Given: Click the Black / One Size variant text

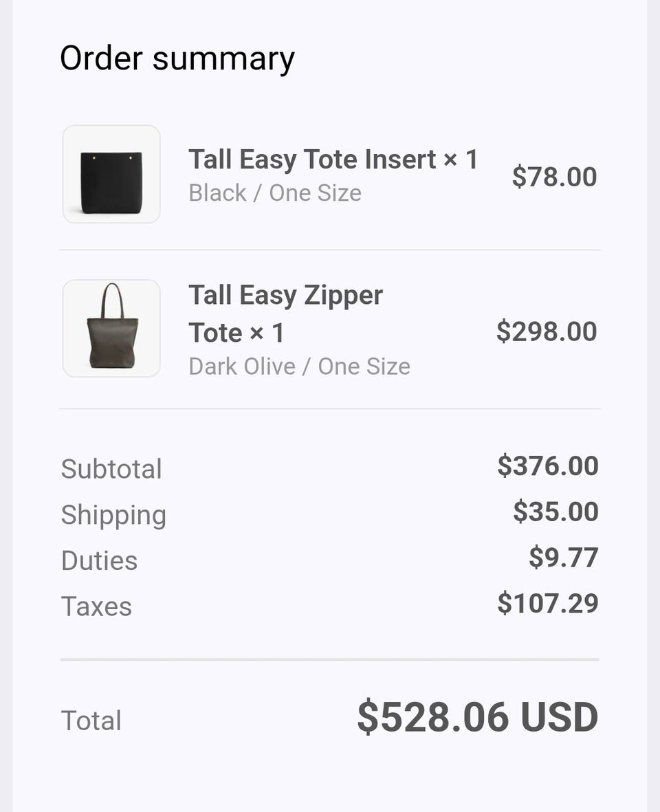Looking at the screenshot, I should (275, 193).
